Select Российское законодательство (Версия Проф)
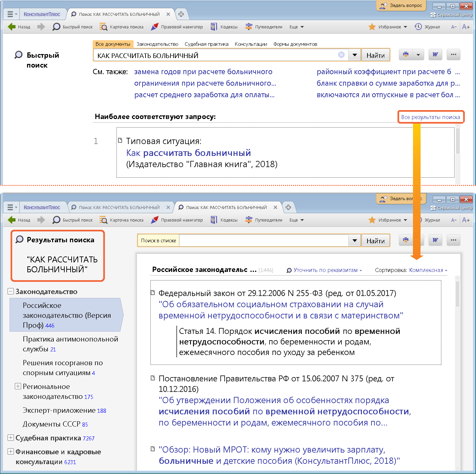 click(x=66, y=315)
